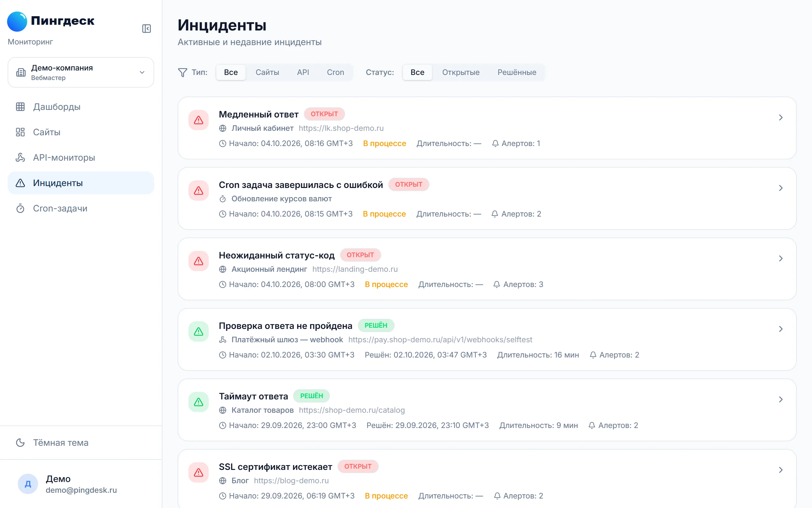Open the Проверка ответа не пройдена incident
The width and height of the screenshot is (812, 508).
pos(487,339)
